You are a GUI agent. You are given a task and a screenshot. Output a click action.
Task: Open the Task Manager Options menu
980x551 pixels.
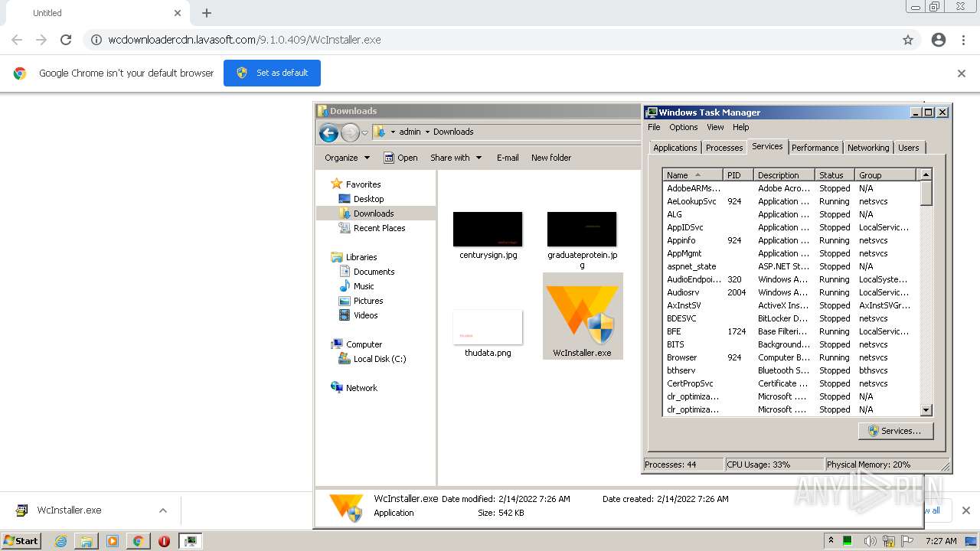coord(683,127)
